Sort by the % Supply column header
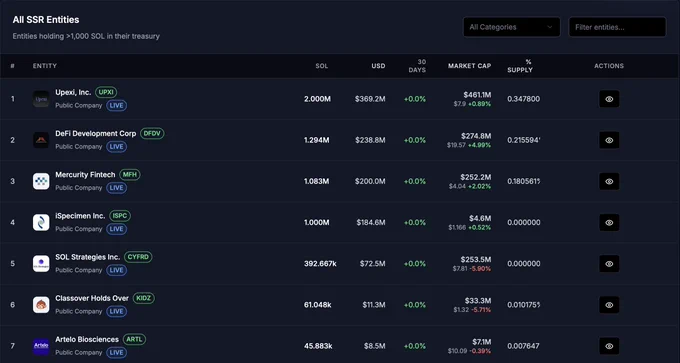Screen dimensions: 680x363 520,66
